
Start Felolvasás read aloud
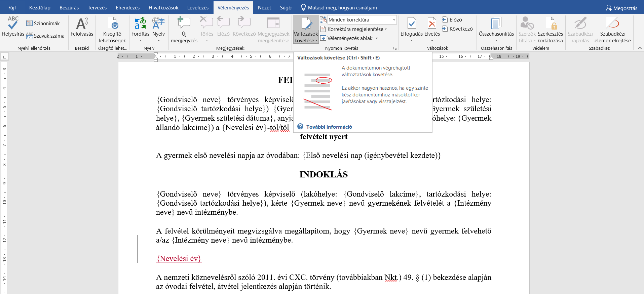(82, 27)
